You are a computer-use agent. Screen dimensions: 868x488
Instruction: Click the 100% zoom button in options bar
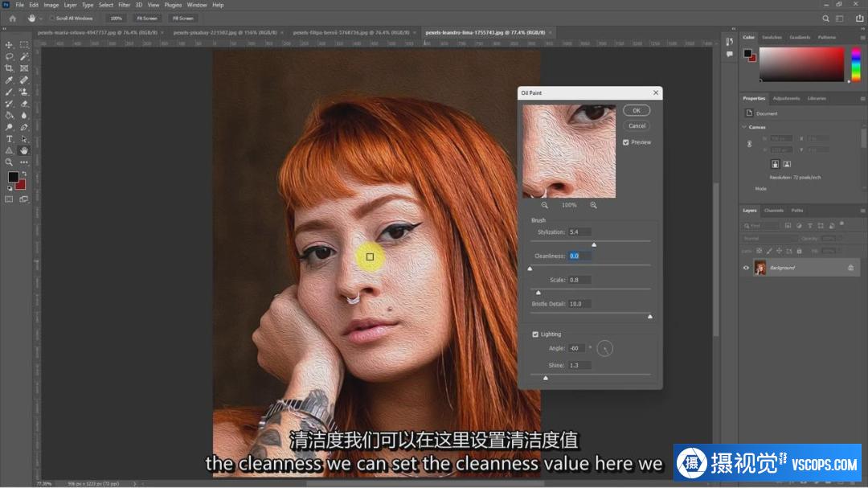116,18
